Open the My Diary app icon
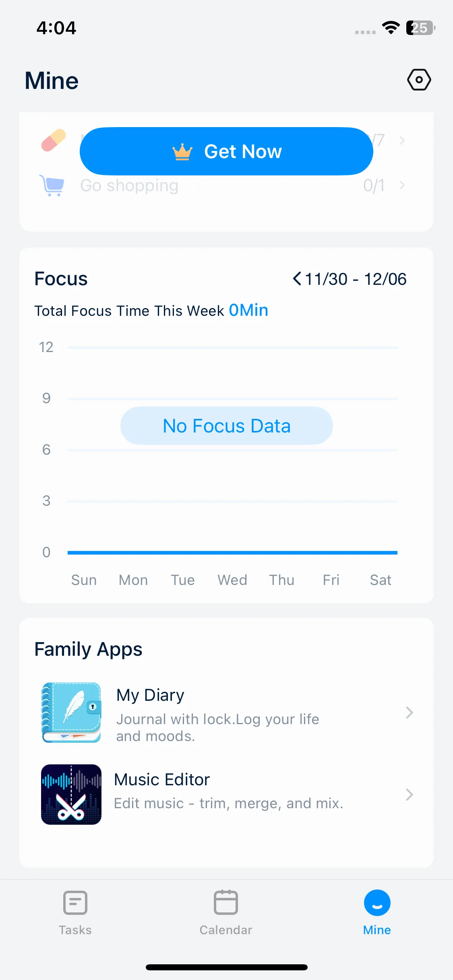This screenshot has height=980, width=453. point(71,712)
